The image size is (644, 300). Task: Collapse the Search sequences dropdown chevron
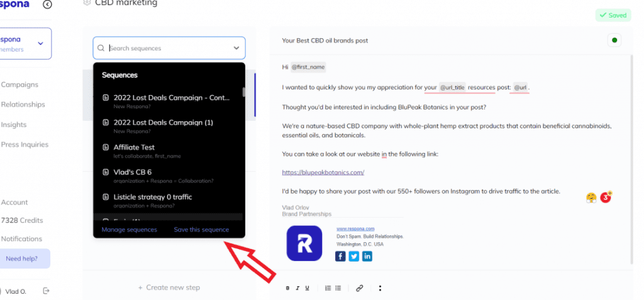[236, 48]
